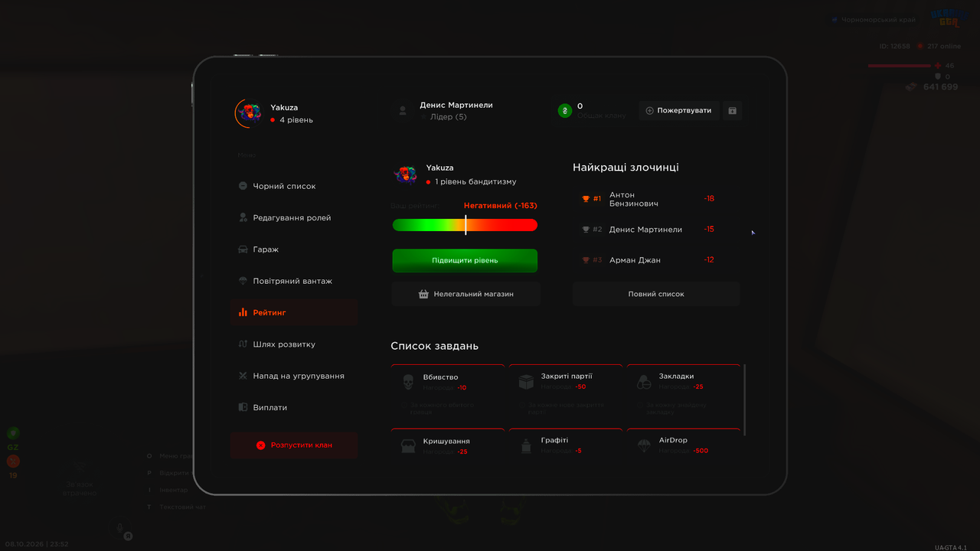This screenshot has height=551, width=980.
Task: Click the parachute icon on AirDrop task
Action: pyautogui.click(x=644, y=445)
